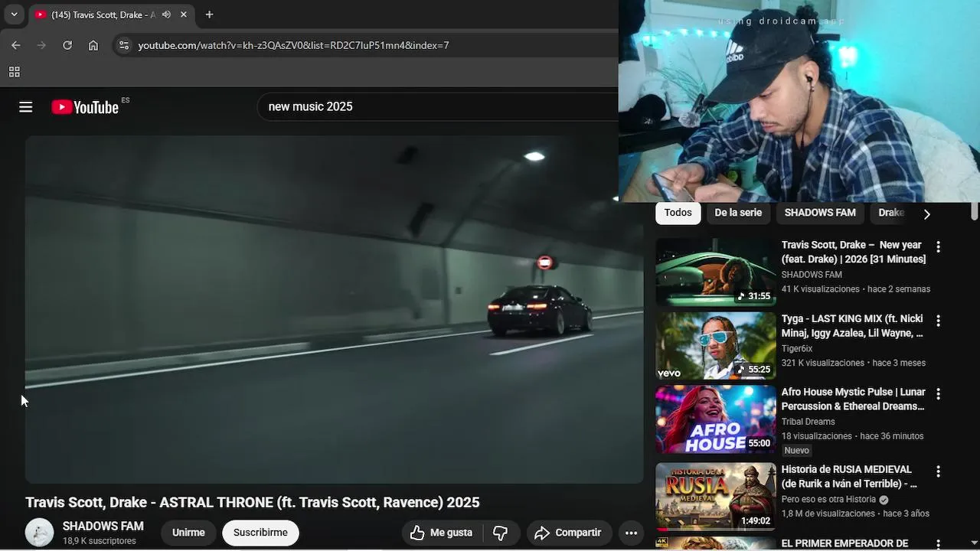Open the browser home page

93,45
